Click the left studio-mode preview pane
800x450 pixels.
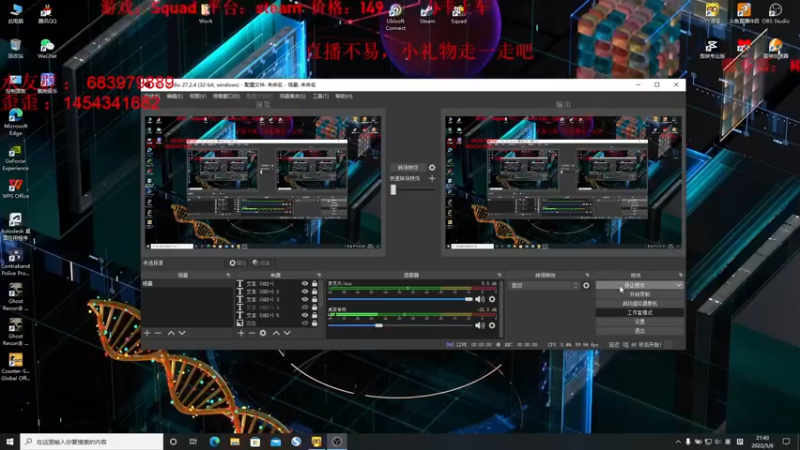pos(263,182)
